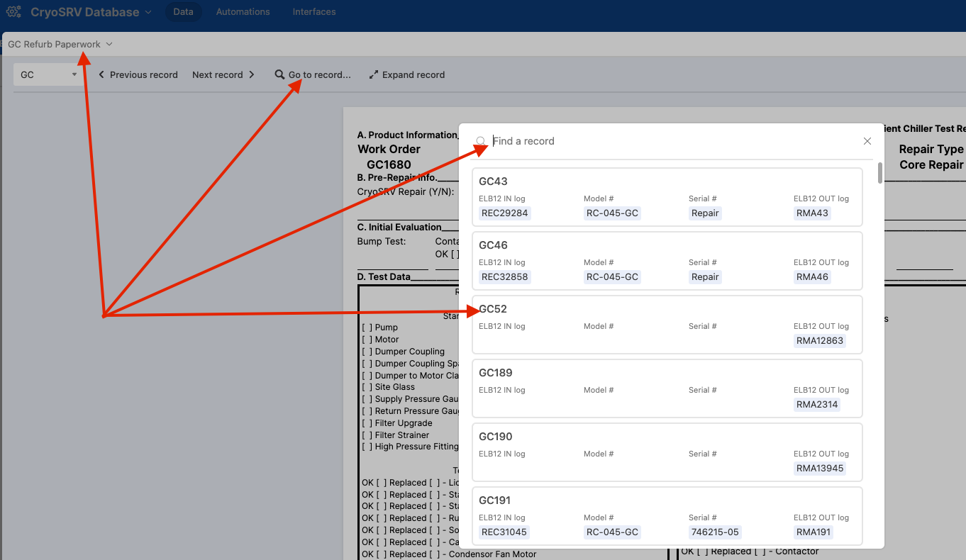Open the Automations tab

coord(243,12)
